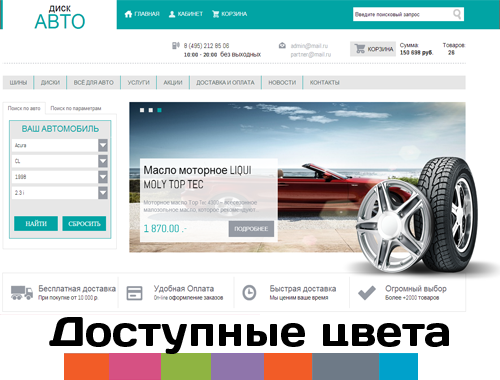Choose the green color swatch

(x=186, y=367)
